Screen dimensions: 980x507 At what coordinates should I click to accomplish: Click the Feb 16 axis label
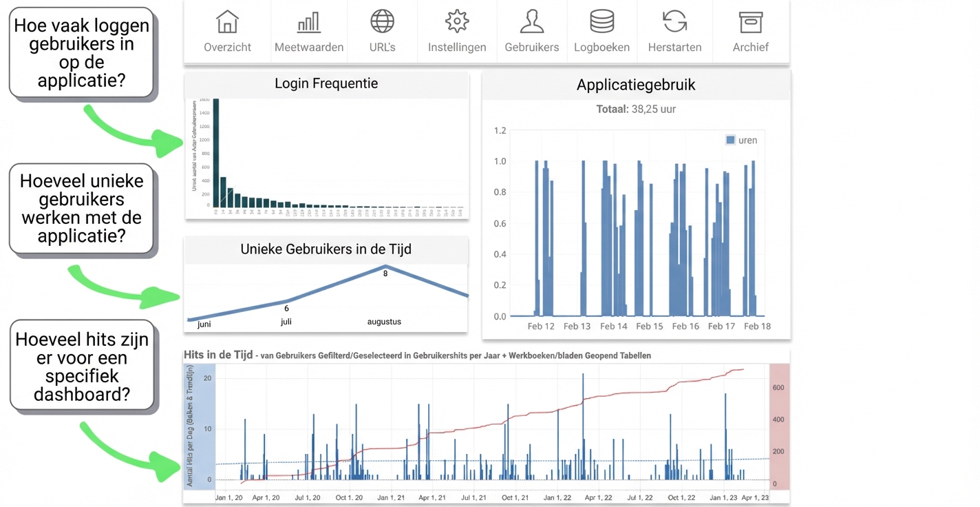point(685,327)
